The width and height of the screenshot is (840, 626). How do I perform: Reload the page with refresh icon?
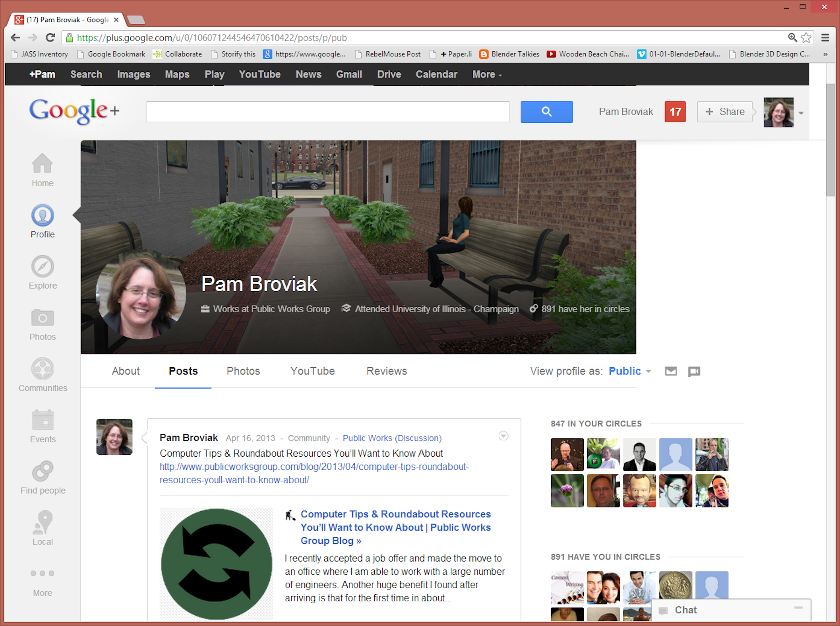tap(50, 38)
